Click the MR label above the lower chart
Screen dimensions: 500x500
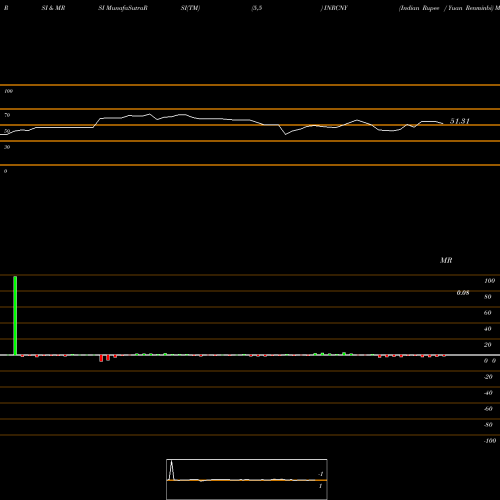(446, 260)
